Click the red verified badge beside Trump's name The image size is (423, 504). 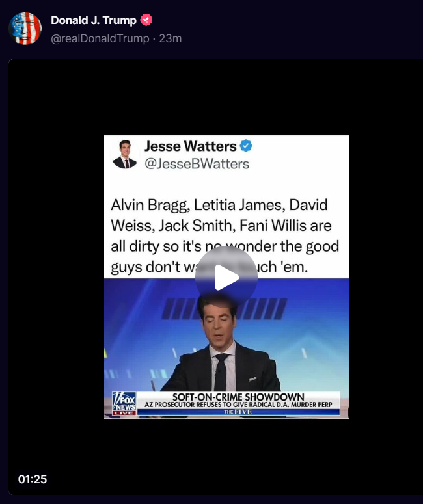click(146, 20)
